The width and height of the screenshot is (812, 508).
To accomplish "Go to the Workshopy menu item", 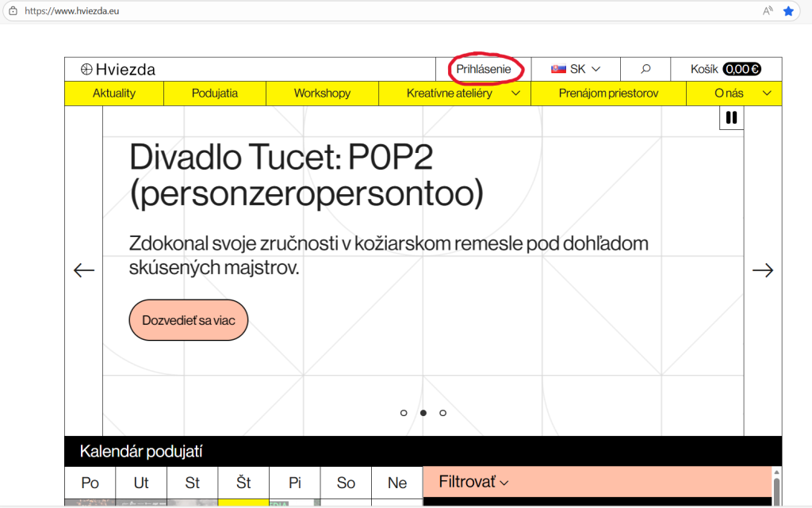I will 322,94.
